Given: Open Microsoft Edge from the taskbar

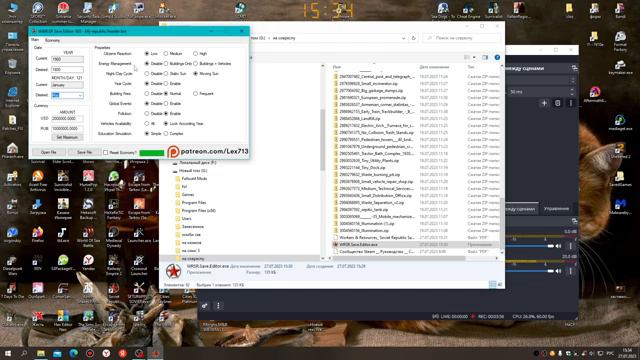Looking at the screenshot, I should 73,353.
